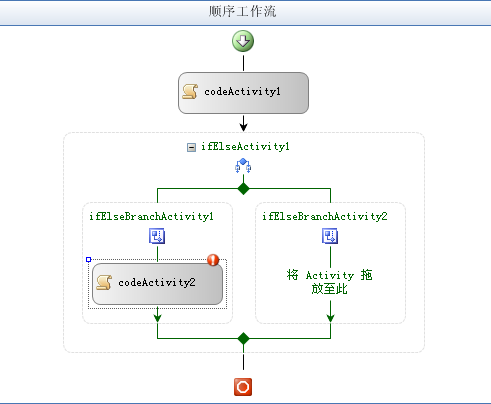Click the branch icon under ifElseBranchActivity1
This screenshot has width=491, height=404.
coord(157,236)
